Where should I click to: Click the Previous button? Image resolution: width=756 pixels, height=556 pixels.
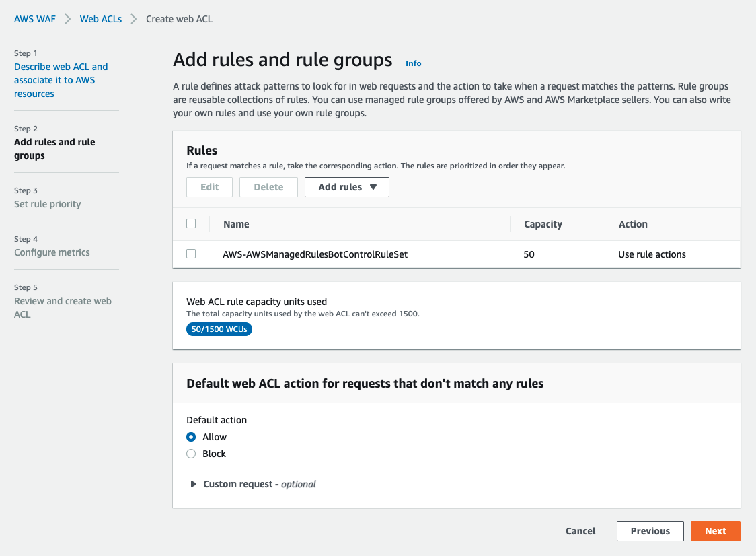[x=650, y=531]
